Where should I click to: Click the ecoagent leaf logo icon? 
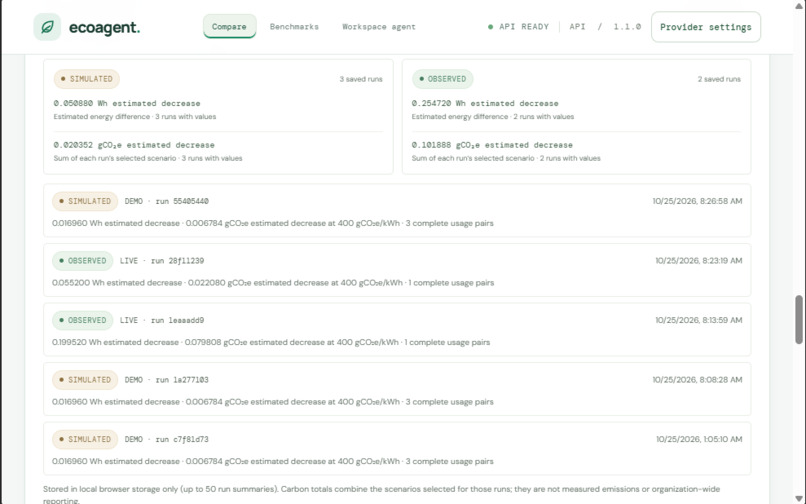click(x=47, y=27)
